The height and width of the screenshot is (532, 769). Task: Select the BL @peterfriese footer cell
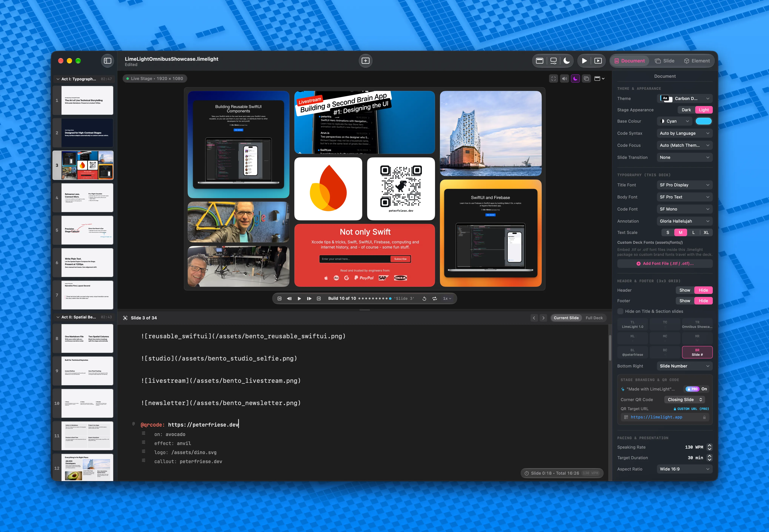[x=632, y=352]
